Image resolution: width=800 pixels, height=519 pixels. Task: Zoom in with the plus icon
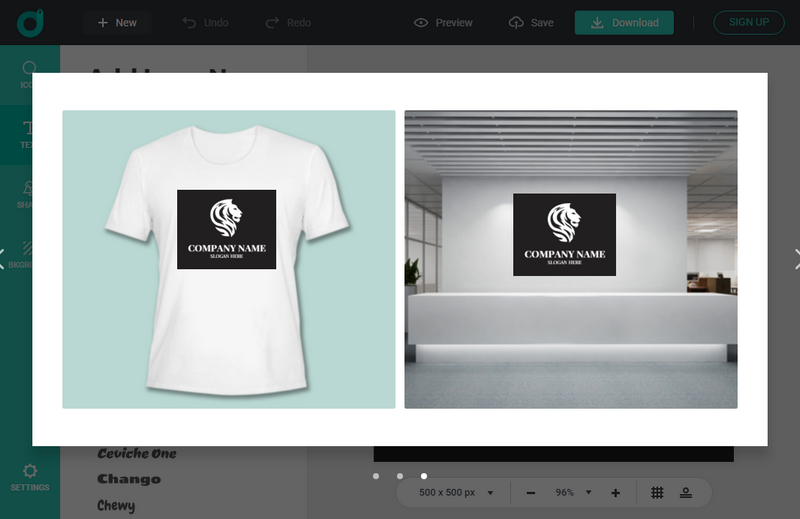615,493
